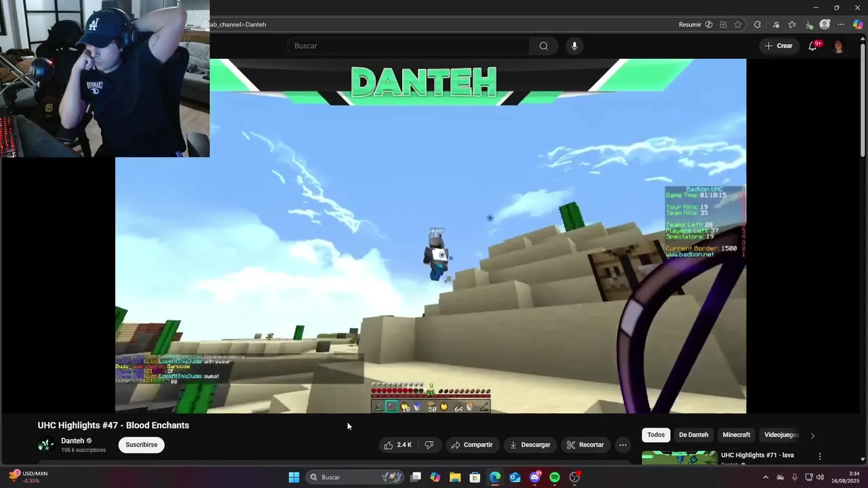
Task: Open Spotify on taskbar
Action: click(555, 477)
